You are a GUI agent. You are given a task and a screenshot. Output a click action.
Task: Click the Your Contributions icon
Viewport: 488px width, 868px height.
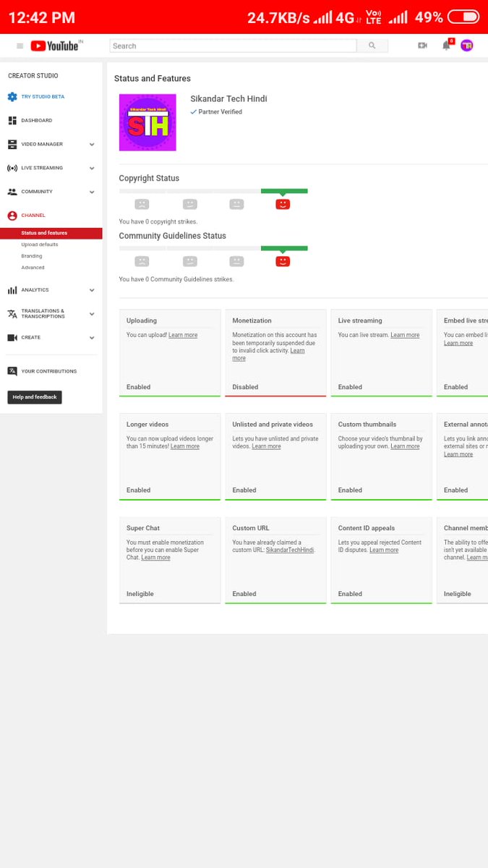12,371
